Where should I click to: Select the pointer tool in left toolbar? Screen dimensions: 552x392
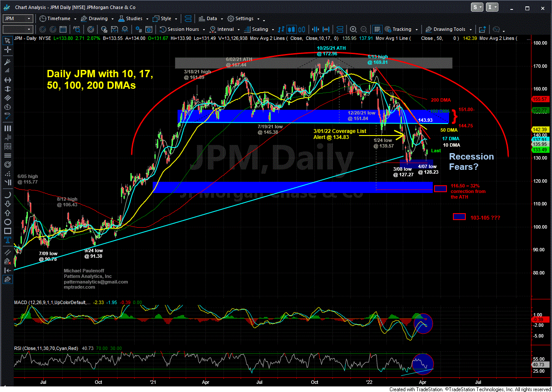tap(7, 41)
